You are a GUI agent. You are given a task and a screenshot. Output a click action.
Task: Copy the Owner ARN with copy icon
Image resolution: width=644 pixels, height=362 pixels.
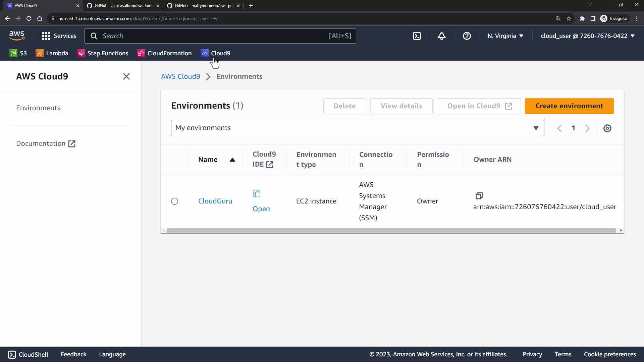pos(479,196)
